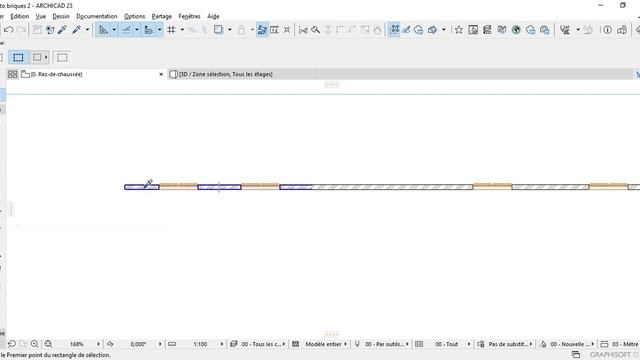This screenshot has width=640, height=360.
Task: Open the Documentation menu
Action: pyautogui.click(x=97, y=16)
